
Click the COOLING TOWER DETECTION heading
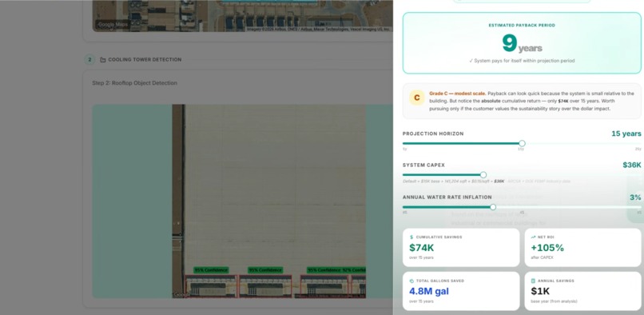coord(145,60)
